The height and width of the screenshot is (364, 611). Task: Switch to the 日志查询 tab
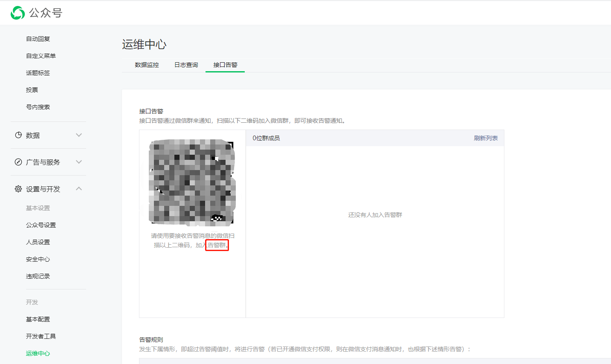186,65
